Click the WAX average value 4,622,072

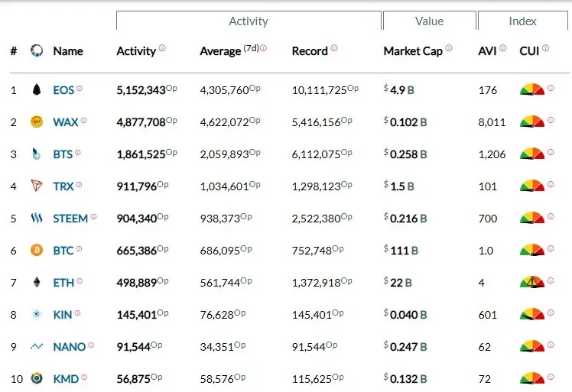coord(224,122)
